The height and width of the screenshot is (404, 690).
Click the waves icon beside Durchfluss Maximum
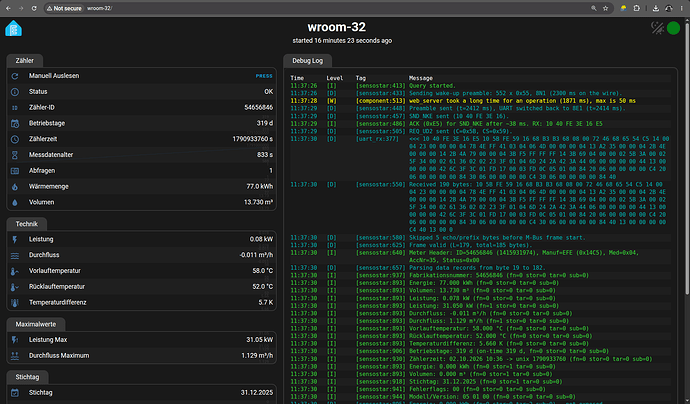click(x=15, y=356)
